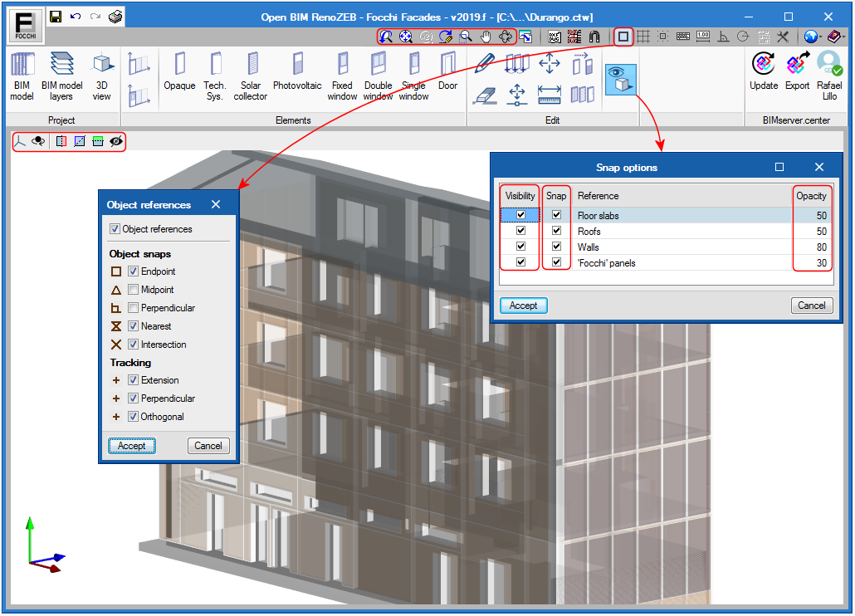Image resolution: width=855 pixels, height=616 pixels.
Task: Click the axes icon in 3D view toolbar
Action: pos(20,142)
